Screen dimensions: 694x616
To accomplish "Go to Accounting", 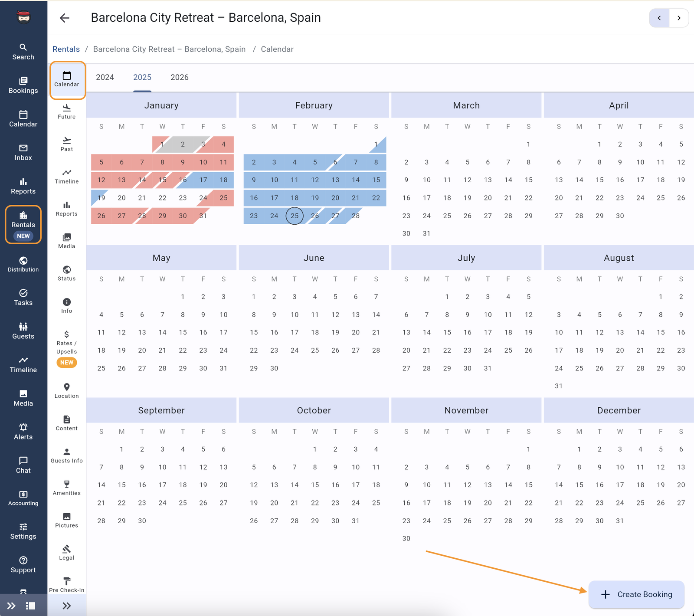I will (x=23, y=498).
